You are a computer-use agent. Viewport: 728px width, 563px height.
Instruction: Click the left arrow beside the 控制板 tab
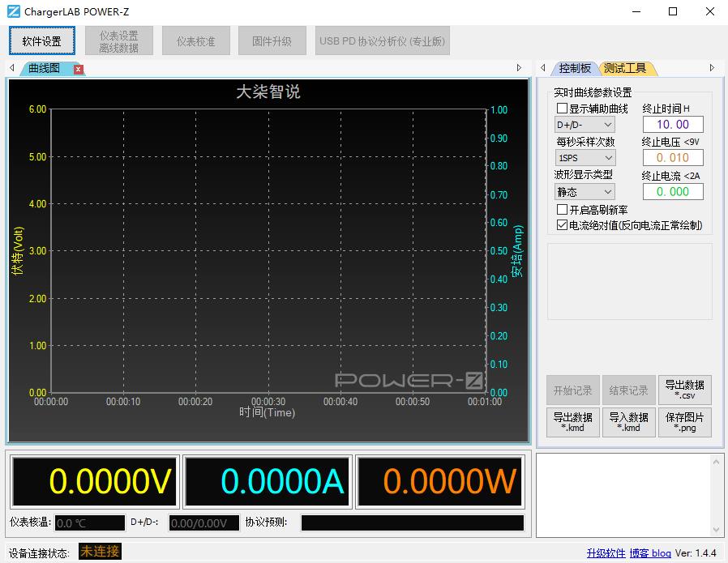click(542, 68)
